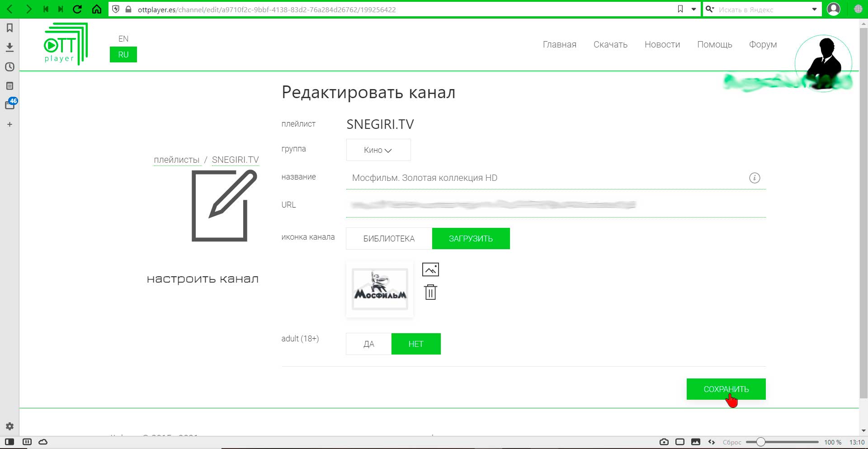Screen dimensions: 868x449
Task: Follow the плейлисты breadcrumb link
Action: point(176,160)
